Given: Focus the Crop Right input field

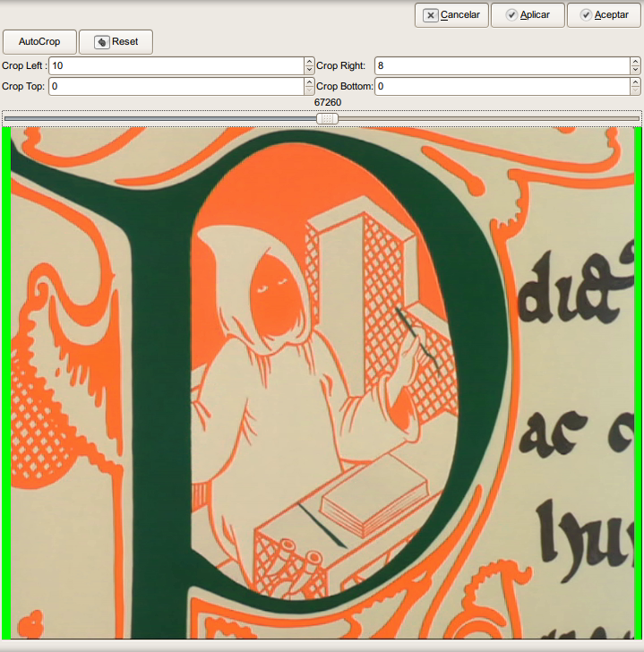Looking at the screenshot, I should click(500, 66).
